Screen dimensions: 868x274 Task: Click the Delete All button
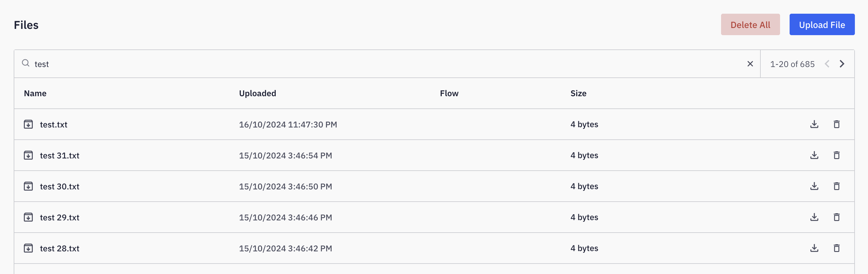[x=750, y=25]
